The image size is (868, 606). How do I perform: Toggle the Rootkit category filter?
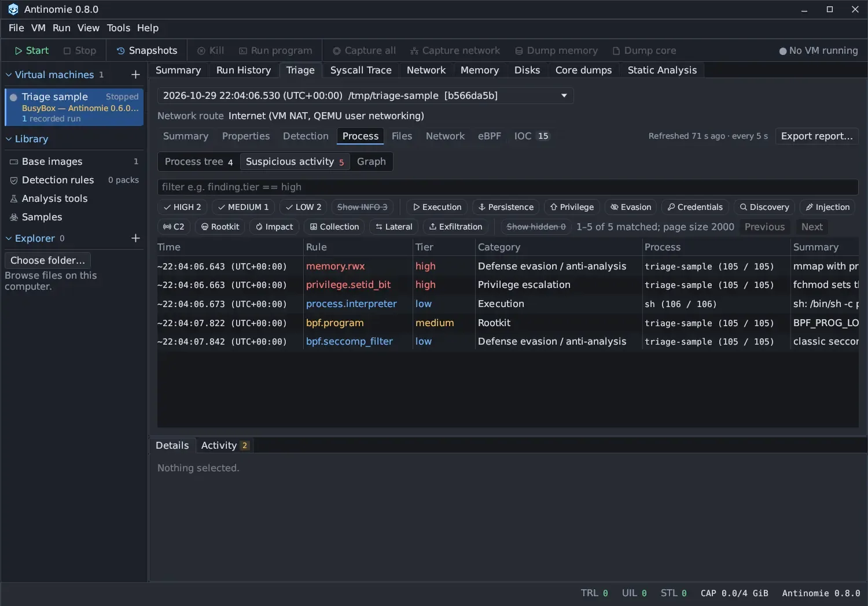point(220,227)
